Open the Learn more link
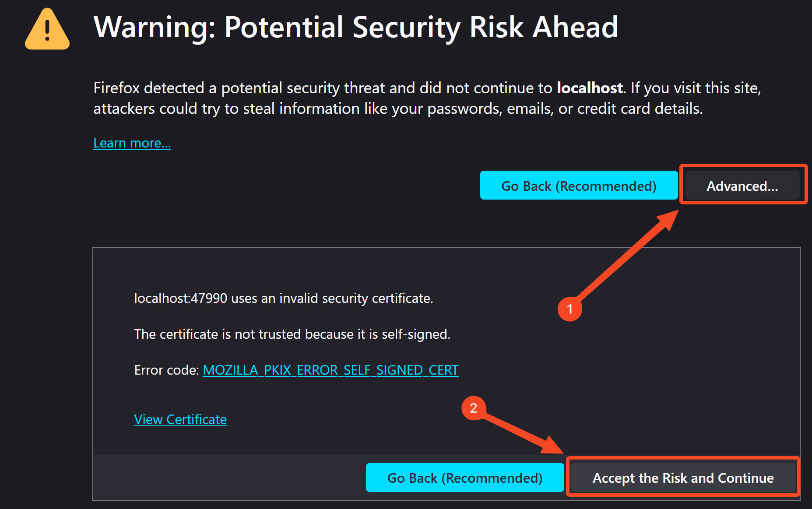The height and width of the screenshot is (509, 812). pyautogui.click(x=132, y=143)
